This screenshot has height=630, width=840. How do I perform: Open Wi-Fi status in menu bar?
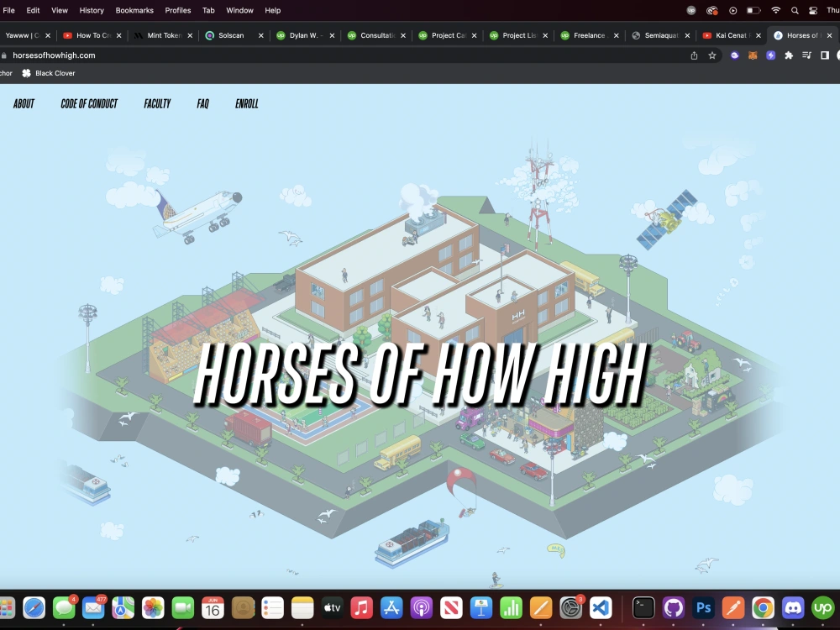point(775,10)
